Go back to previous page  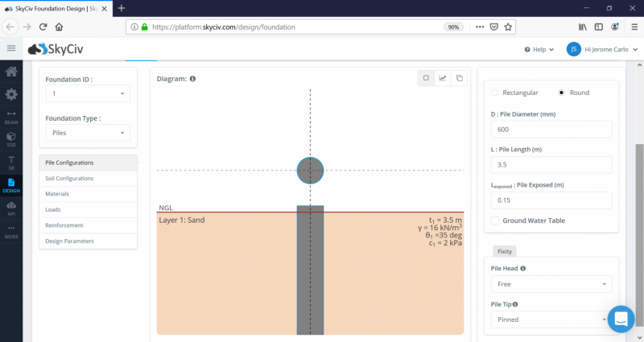[10, 27]
